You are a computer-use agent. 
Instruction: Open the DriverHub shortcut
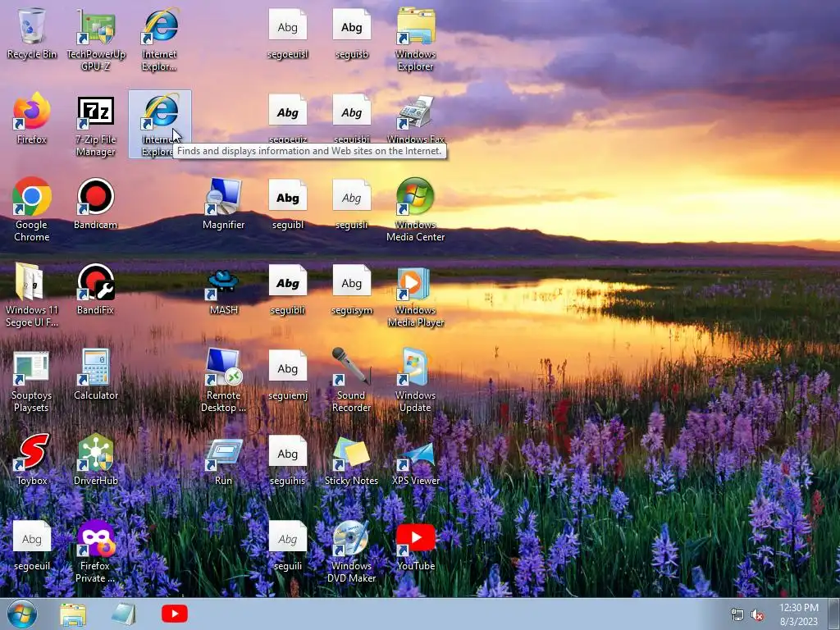pyautogui.click(x=95, y=459)
